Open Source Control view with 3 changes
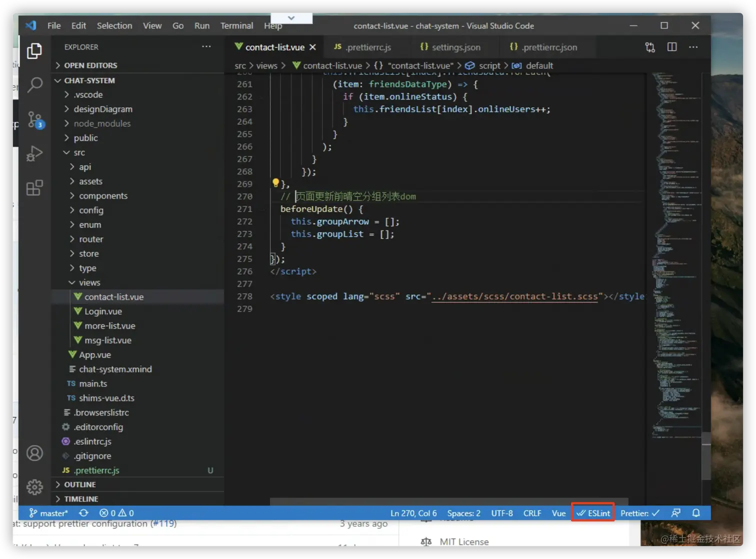The height and width of the screenshot is (559, 756). [x=35, y=120]
